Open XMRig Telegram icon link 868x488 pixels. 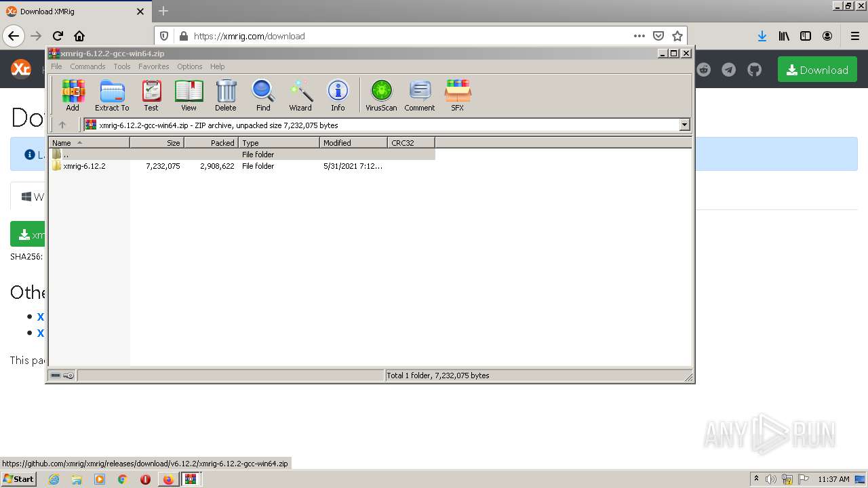pyautogui.click(x=729, y=70)
